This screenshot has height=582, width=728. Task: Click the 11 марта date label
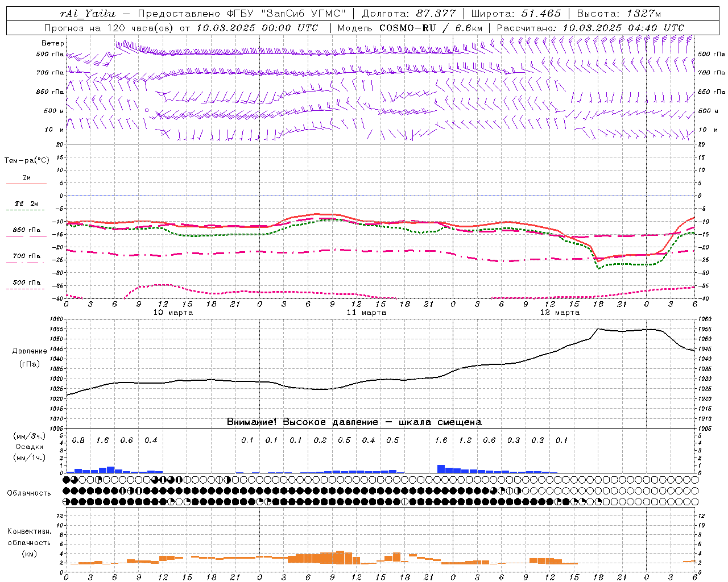pyautogui.click(x=366, y=313)
